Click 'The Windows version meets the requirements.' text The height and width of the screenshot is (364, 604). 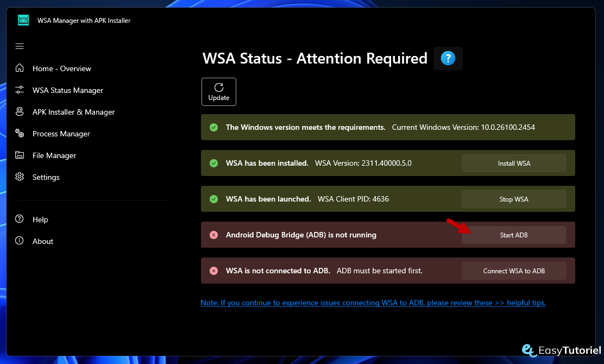(305, 127)
